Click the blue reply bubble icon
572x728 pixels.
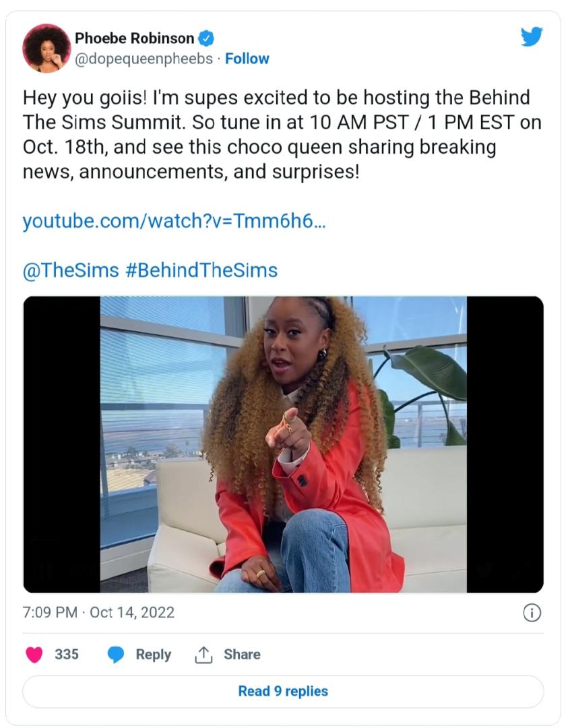117,655
